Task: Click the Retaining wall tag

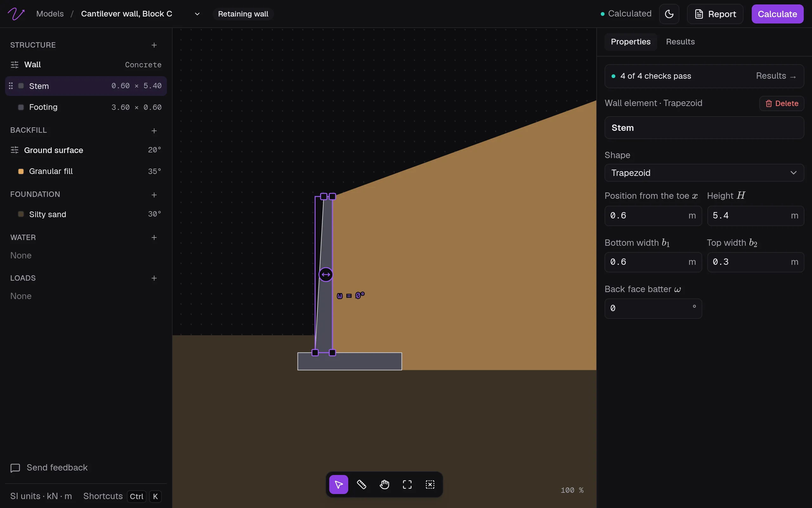Action: (x=243, y=14)
